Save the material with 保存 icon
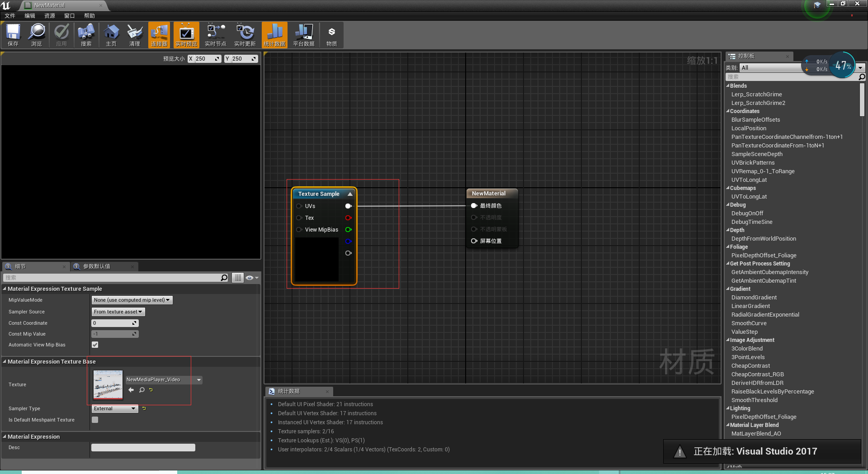Screen dimensions: 868x474 pyautogui.click(x=13, y=35)
